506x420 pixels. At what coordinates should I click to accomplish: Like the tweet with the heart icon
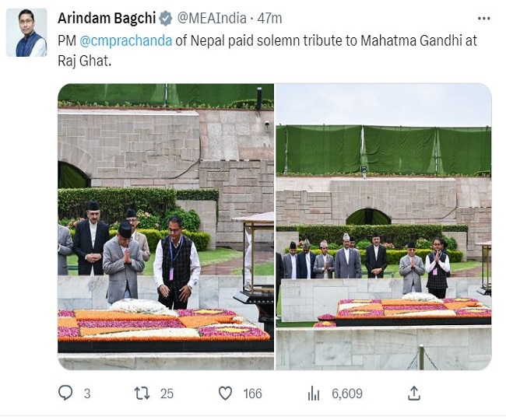225,394
